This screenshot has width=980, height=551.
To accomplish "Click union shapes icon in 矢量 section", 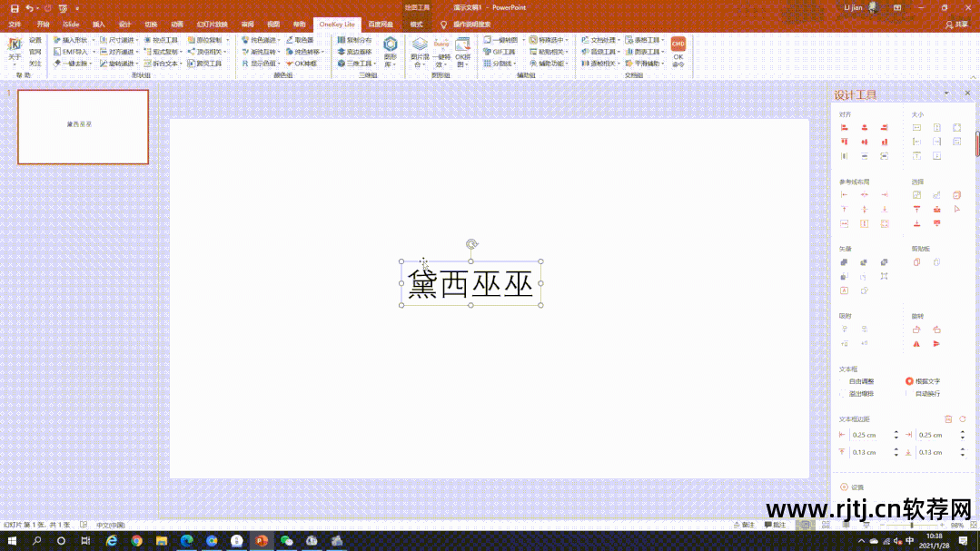I will click(x=845, y=262).
